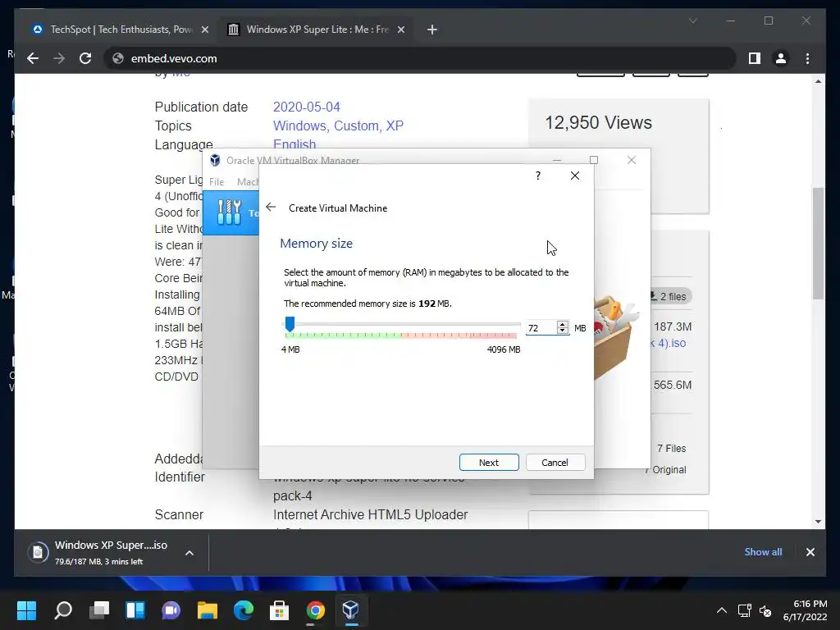Image resolution: width=840 pixels, height=630 pixels.
Task: Click the 4).iso download link
Action: 668,344
